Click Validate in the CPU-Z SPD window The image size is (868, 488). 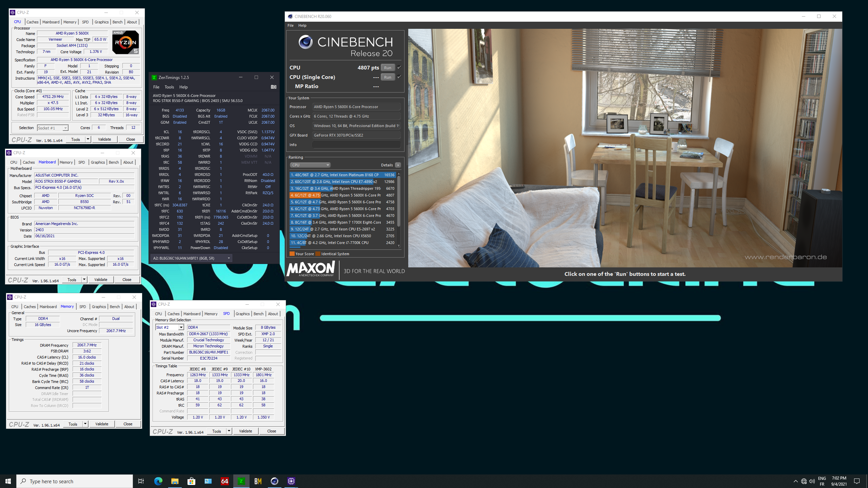tap(245, 431)
